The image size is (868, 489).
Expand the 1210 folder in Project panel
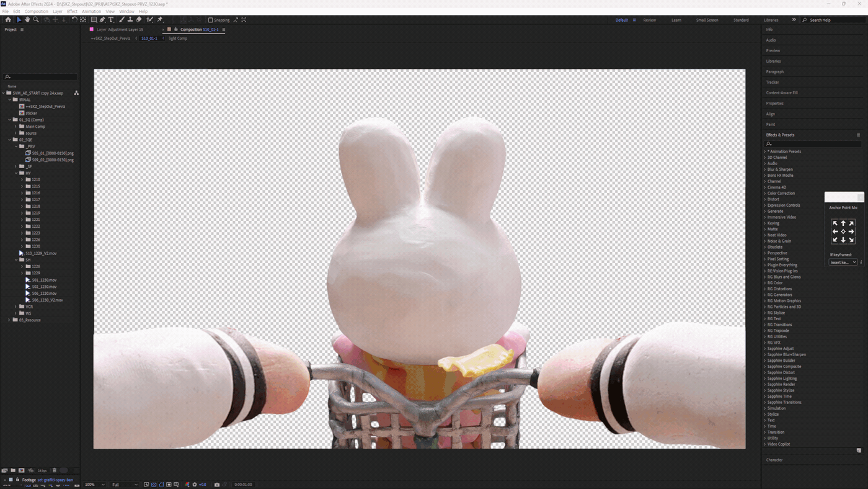22,179
